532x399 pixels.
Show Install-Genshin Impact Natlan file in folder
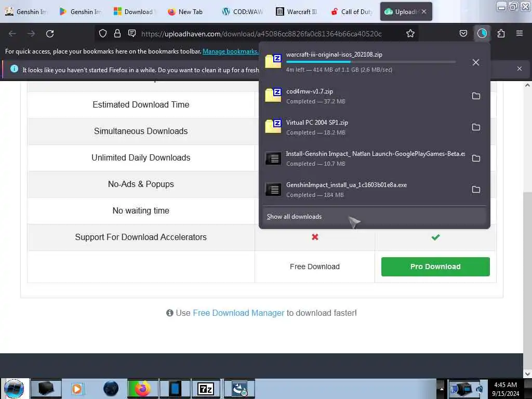[476, 158]
